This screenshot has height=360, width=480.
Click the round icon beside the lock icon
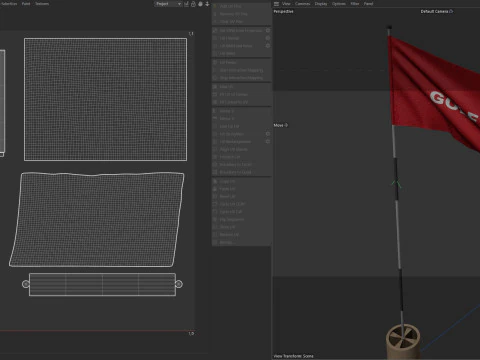200,4
